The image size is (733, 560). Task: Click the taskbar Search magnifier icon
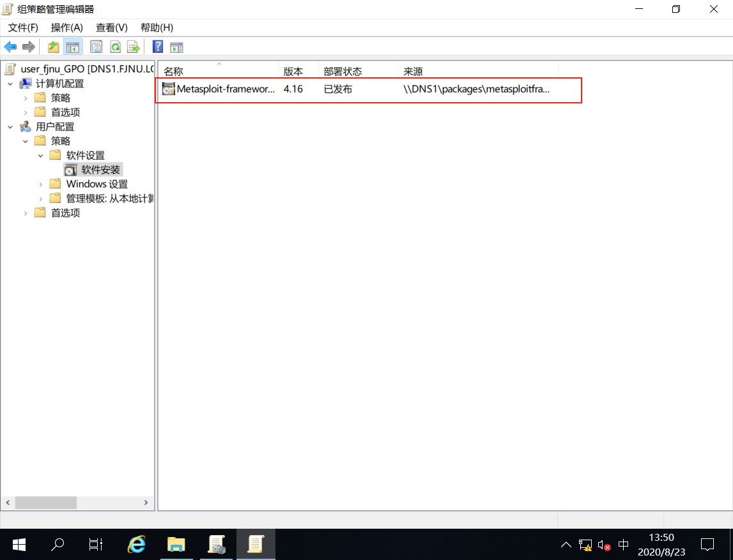pyautogui.click(x=58, y=545)
